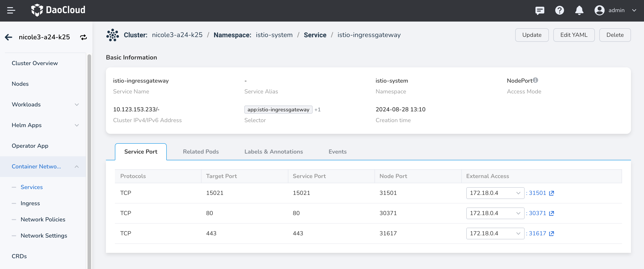The height and width of the screenshot is (269, 644).
Task: Select the Service Port tab
Action: (141, 152)
